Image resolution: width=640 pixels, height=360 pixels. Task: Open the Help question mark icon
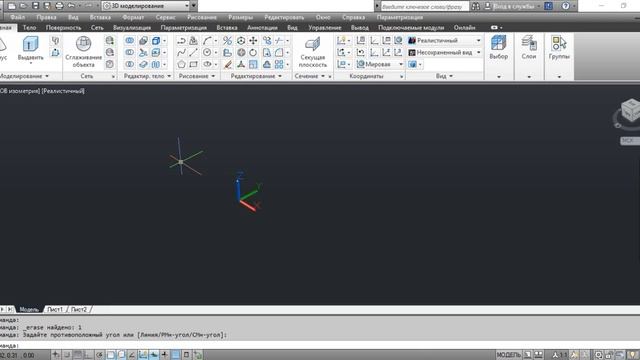pyautogui.click(x=565, y=6)
